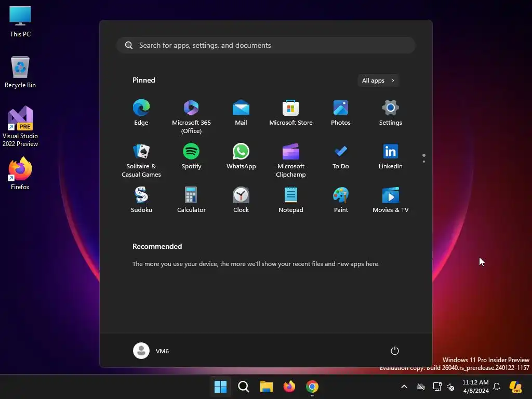Launch the Photos app
Screen dimensions: 532x399
point(341,113)
